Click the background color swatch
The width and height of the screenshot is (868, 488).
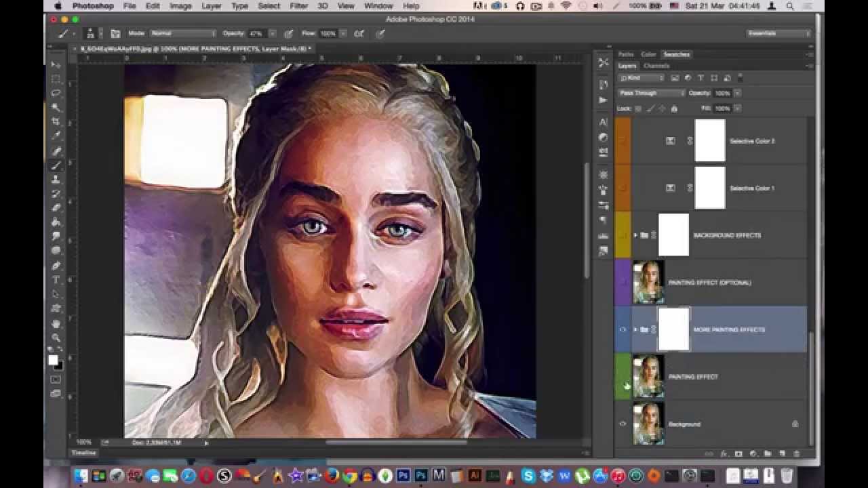(x=59, y=366)
